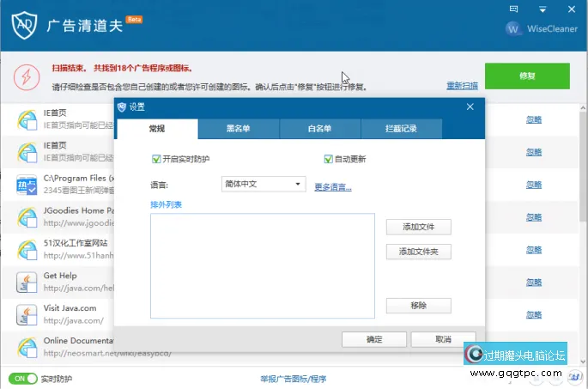The height and width of the screenshot is (389, 588).
Task: Click the results list vertical scrollbar
Action: tap(583, 167)
